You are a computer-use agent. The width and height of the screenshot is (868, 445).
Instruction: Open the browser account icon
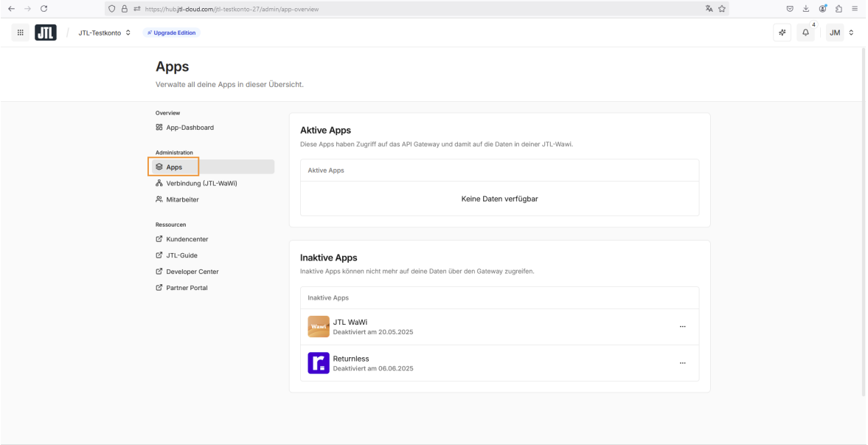click(822, 9)
